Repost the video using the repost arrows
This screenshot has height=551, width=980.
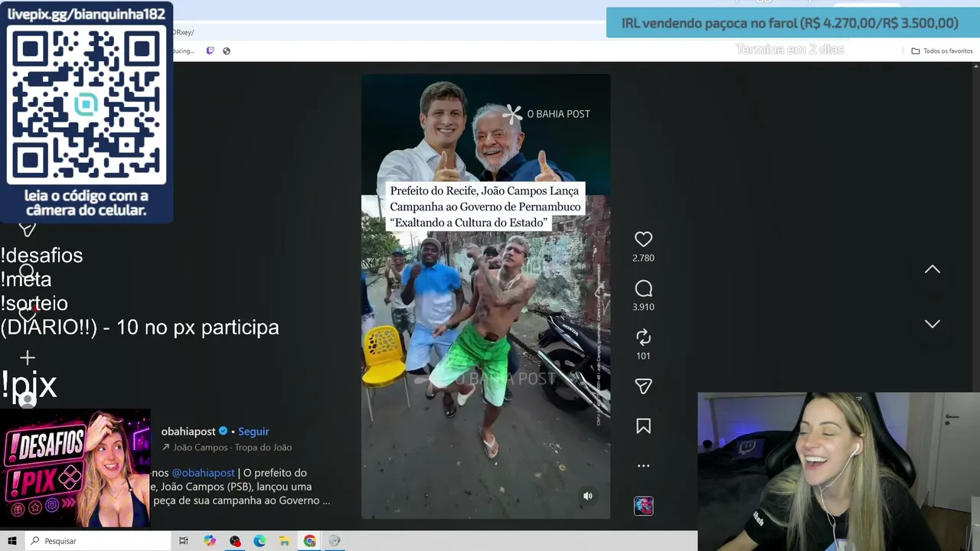pos(643,337)
